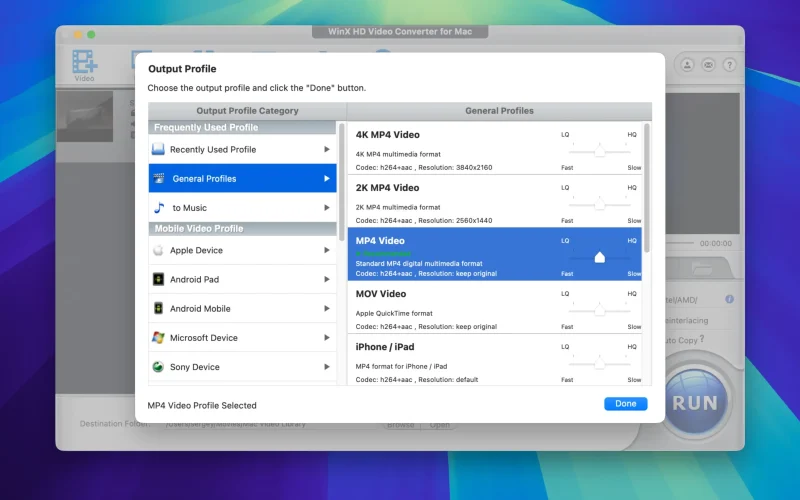Screen dimensions: 800x500
Task: Click the mail envelope icon in main window
Action: [708, 65]
